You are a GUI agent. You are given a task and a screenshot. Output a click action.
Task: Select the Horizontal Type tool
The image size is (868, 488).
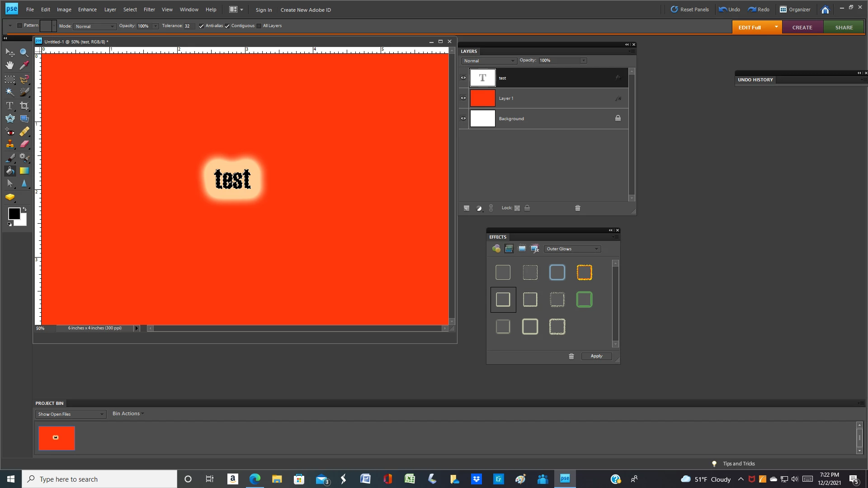9,106
